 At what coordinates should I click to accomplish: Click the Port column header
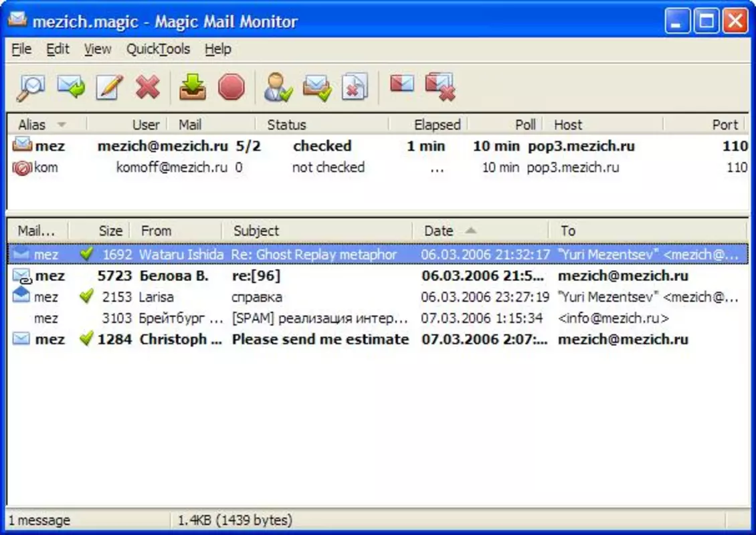point(705,125)
